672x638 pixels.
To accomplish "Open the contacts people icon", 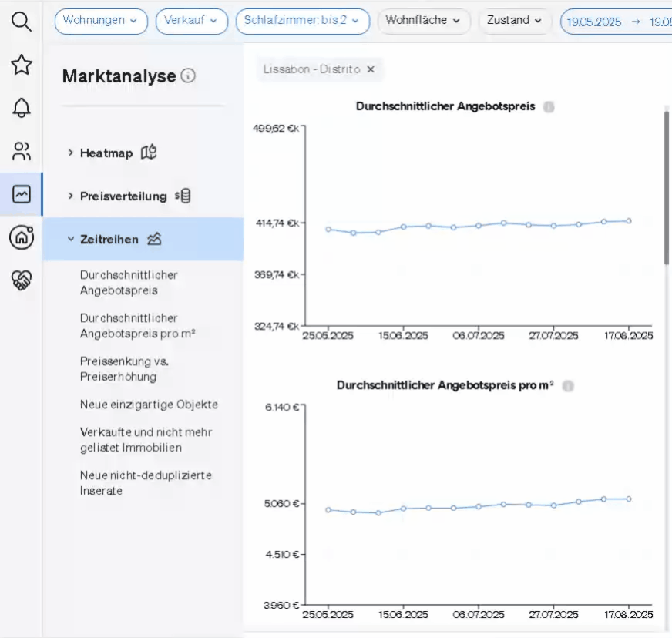I will (x=22, y=151).
